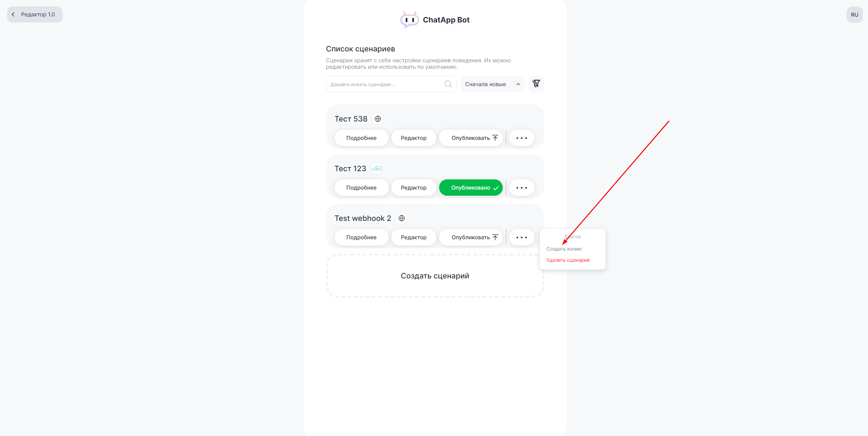Focus the scenario search field
Screen dimensions: 868x436
tap(385, 84)
